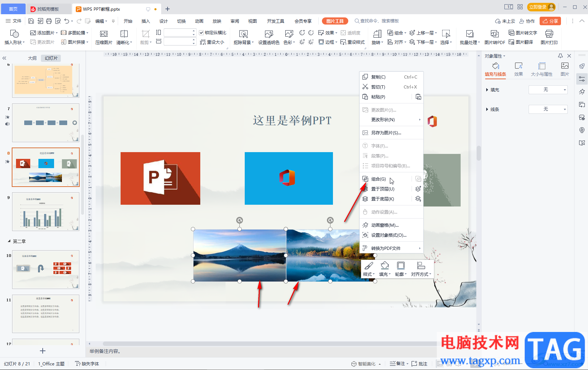Image resolution: width=588 pixels, height=370 pixels.
Task: Click the Login (立即登录) button
Action: 541,7
